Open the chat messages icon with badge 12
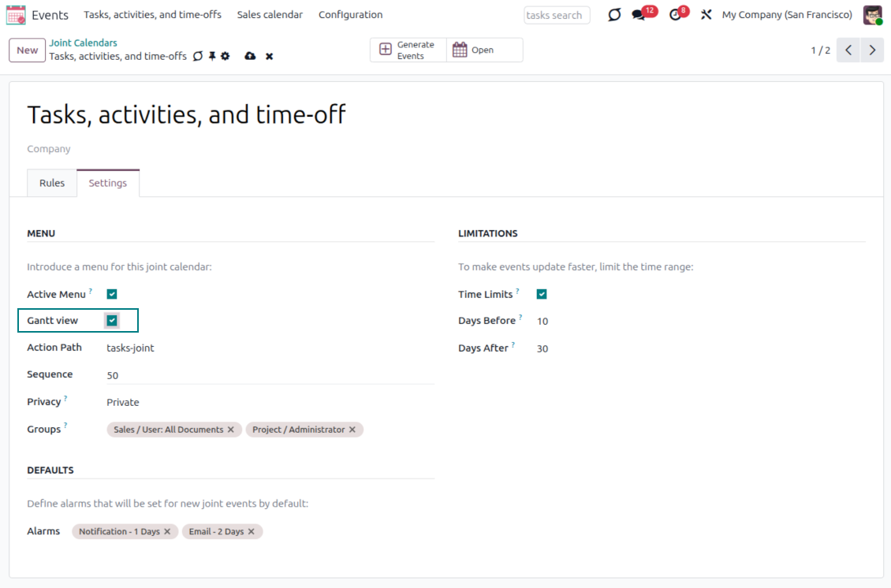The image size is (891, 588). [x=639, y=15]
